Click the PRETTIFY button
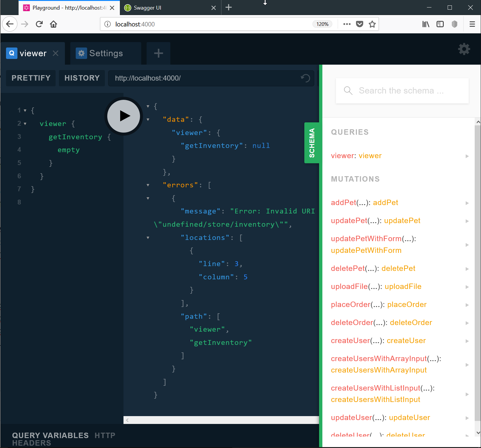The image size is (481, 448). (31, 78)
